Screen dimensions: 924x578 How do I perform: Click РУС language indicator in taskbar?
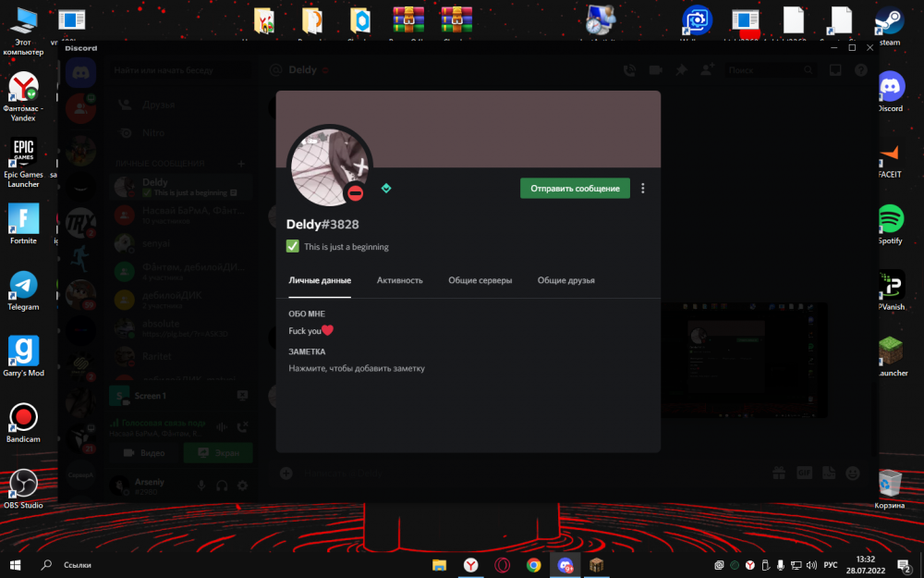coord(831,565)
